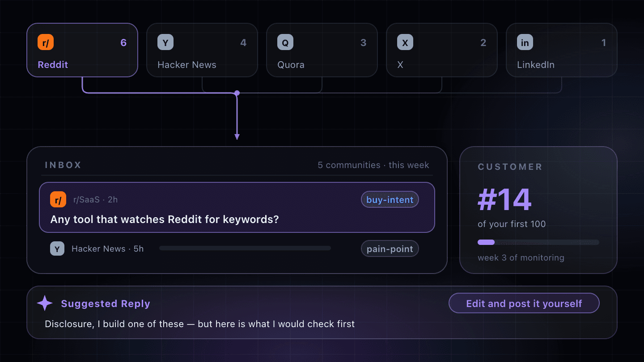
Task: Click the Reddit count 6
Action: pos(123,43)
